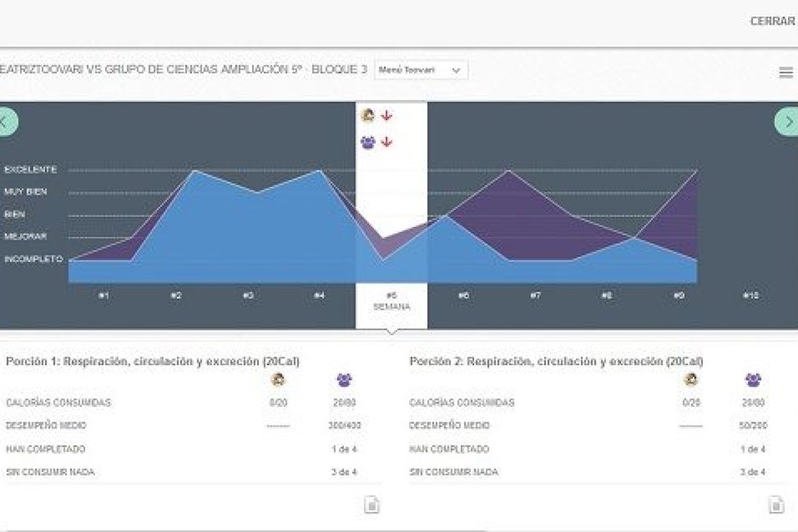
Task: Click the Porción 2 heading
Action: point(557,362)
